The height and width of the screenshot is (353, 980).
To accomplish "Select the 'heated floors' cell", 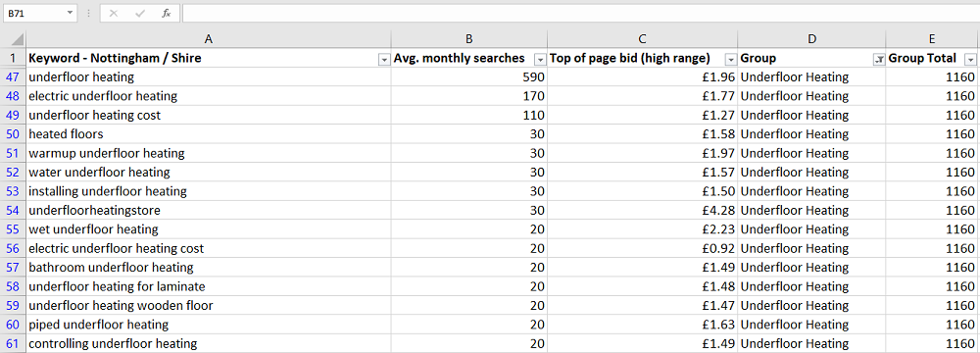I will tap(209, 134).
